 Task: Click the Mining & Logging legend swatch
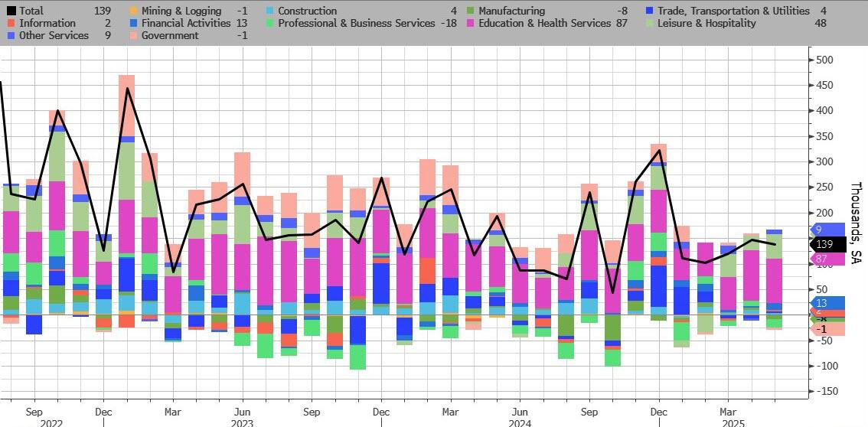pyautogui.click(x=134, y=11)
